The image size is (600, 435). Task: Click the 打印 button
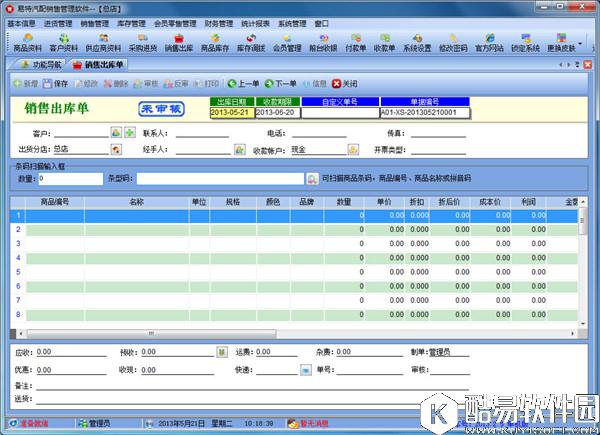[x=206, y=83]
